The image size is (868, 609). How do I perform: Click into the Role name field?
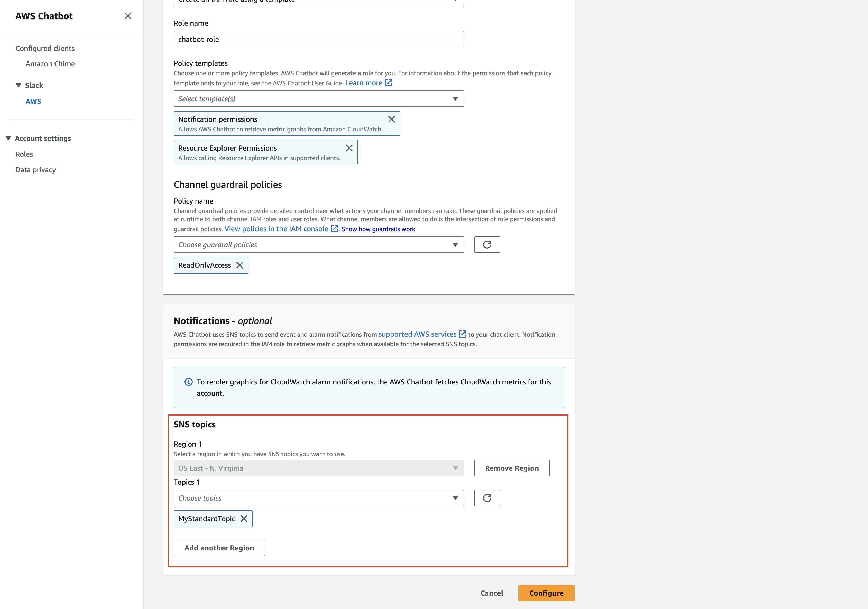tap(318, 39)
